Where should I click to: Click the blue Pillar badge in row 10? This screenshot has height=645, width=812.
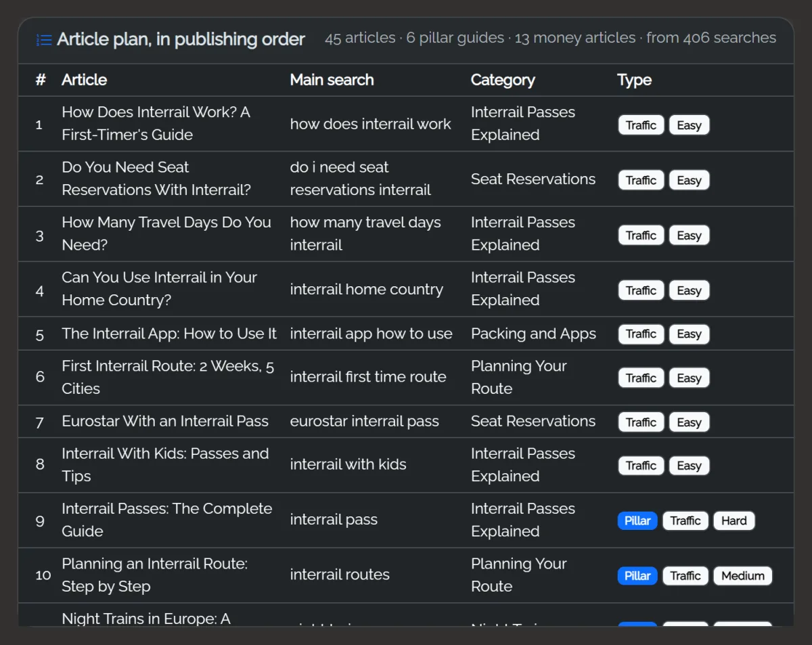point(637,576)
